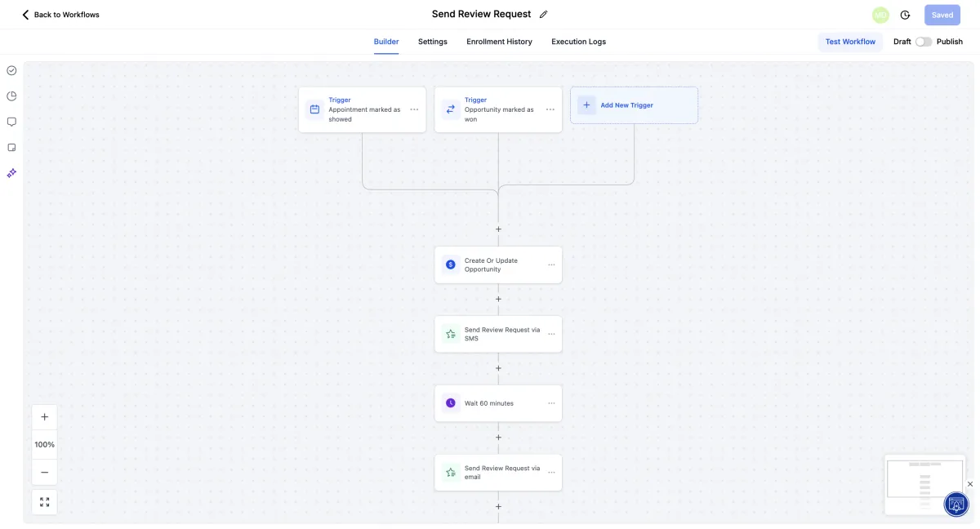
Task: Switch to the Settings tab
Action: (x=432, y=42)
